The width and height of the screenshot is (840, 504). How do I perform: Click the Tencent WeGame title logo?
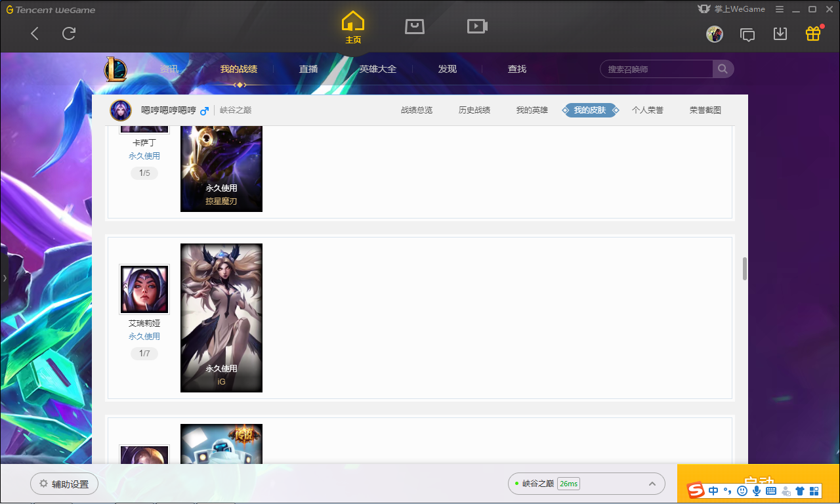(51, 10)
